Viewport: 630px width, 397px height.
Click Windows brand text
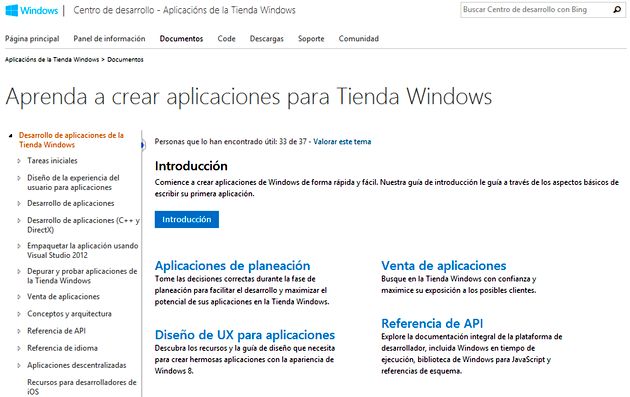coord(39,10)
